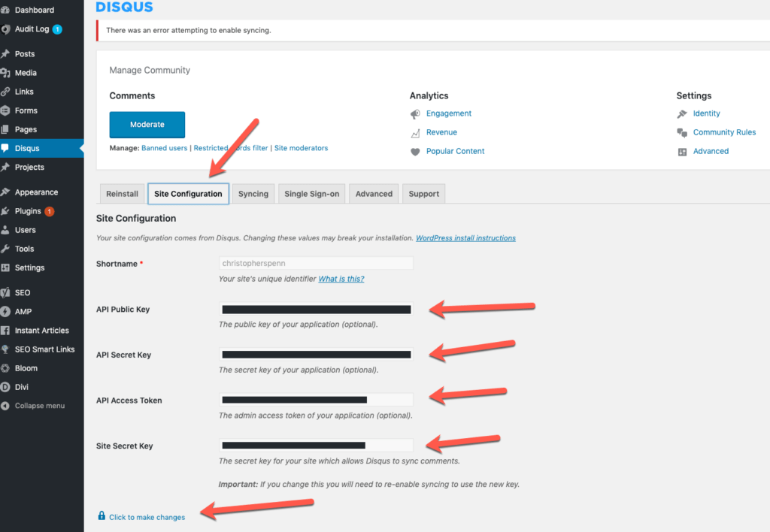Click the Settings sliders icon in sidebar
Viewport: 770px width, 532px height.
pos(5,268)
